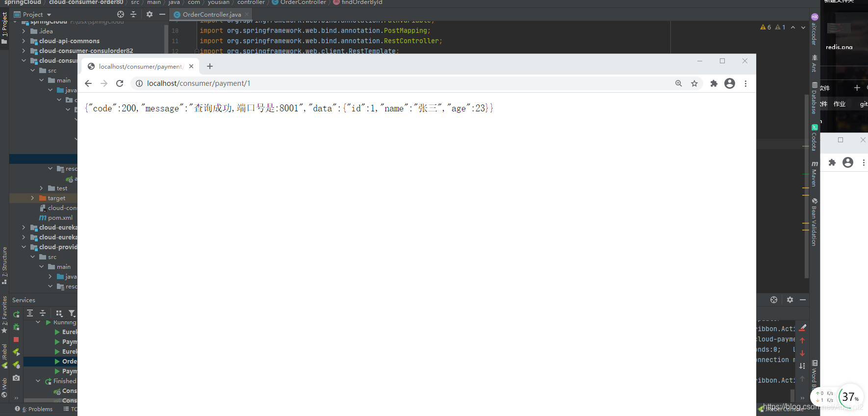This screenshot has height=416, width=868.
Task: Click the red up arrow in console toolbar
Action: (x=802, y=340)
